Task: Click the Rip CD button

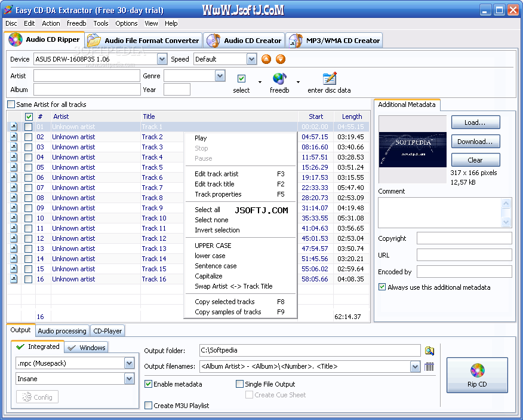Action: (x=477, y=375)
